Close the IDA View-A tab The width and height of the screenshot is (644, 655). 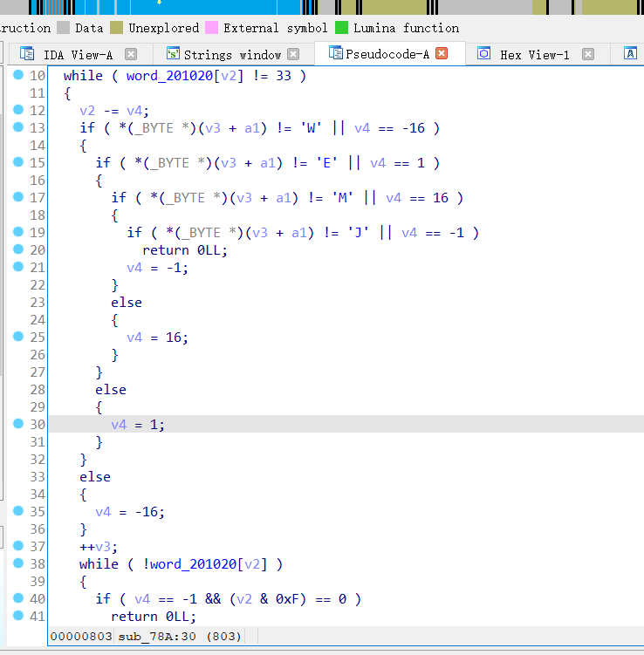[131, 54]
